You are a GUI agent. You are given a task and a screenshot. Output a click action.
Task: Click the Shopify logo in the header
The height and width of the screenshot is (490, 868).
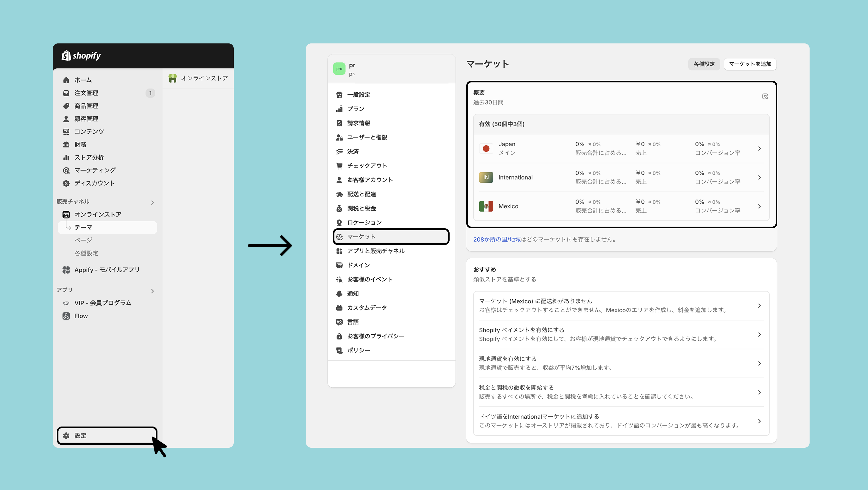pos(81,56)
